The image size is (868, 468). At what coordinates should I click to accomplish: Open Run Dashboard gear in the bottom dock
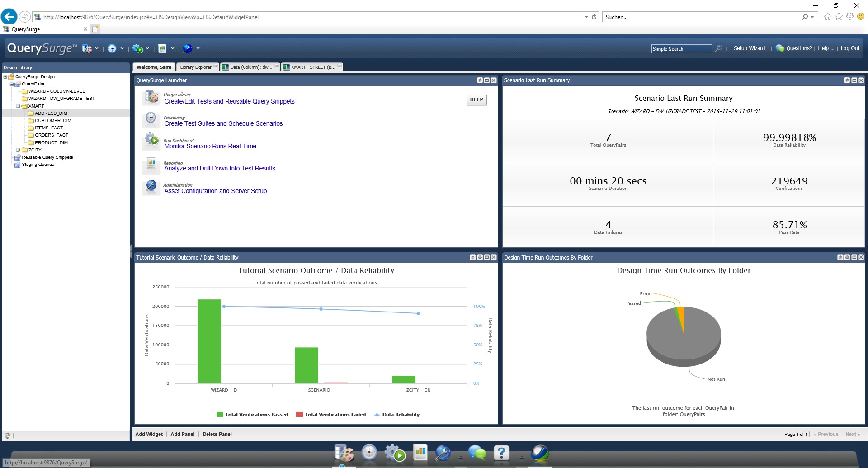tap(395, 453)
